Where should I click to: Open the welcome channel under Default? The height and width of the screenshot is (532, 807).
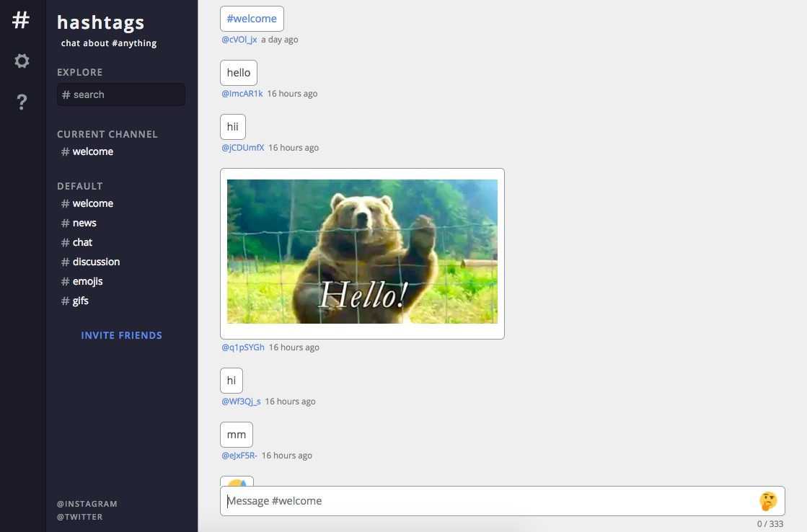tap(87, 204)
